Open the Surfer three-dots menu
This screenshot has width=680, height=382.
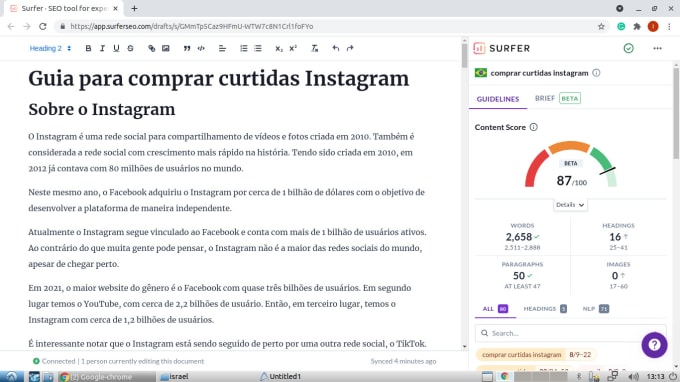pyautogui.click(x=657, y=48)
